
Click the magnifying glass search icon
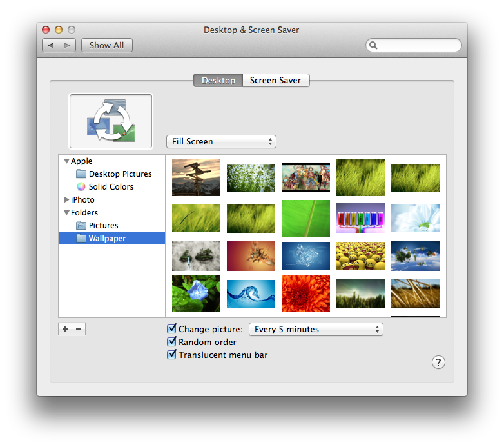point(373,45)
